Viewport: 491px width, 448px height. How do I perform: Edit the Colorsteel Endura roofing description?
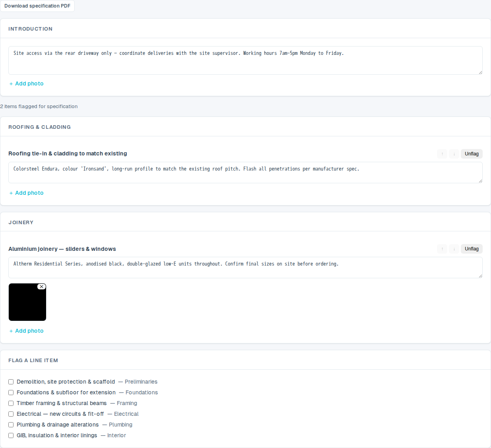click(x=246, y=173)
